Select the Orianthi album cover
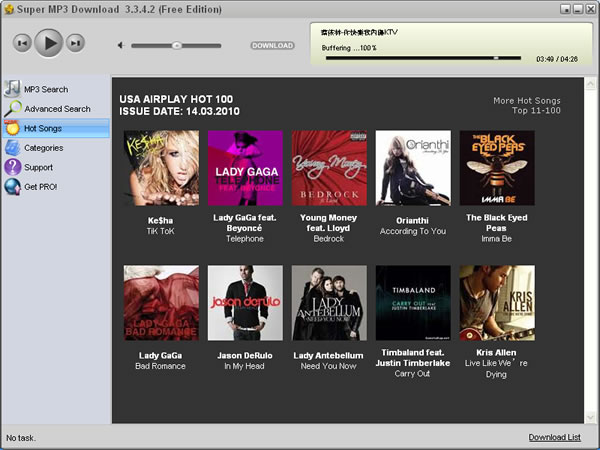This screenshot has width=600, height=450. [x=413, y=168]
